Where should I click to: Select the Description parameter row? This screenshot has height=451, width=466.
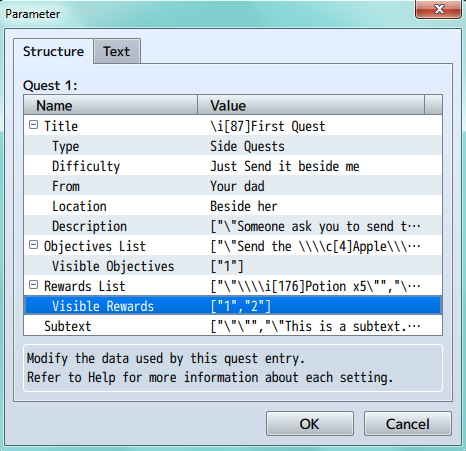(233, 225)
